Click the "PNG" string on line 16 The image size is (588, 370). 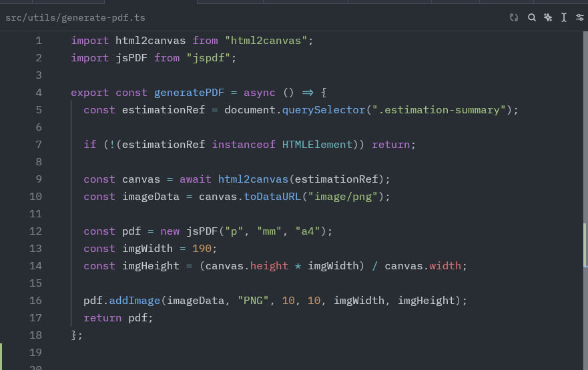tap(253, 301)
